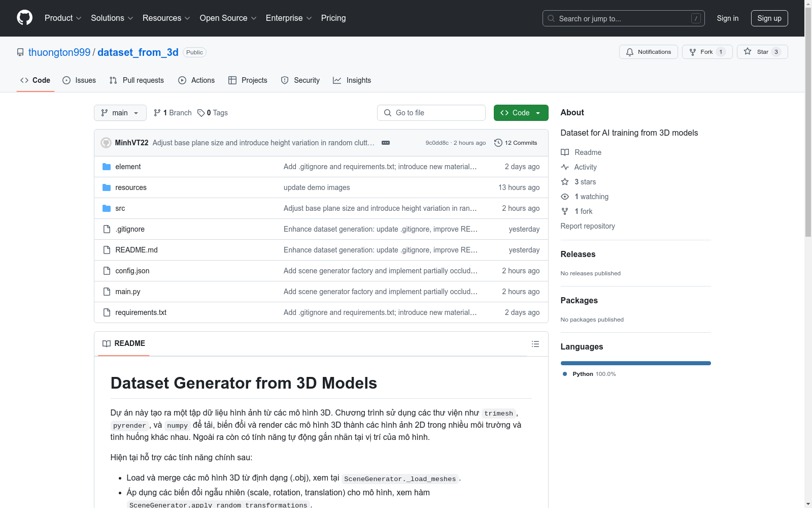The height and width of the screenshot is (508, 812).
Task: View the 12 Commits history
Action: (x=516, y=143)
